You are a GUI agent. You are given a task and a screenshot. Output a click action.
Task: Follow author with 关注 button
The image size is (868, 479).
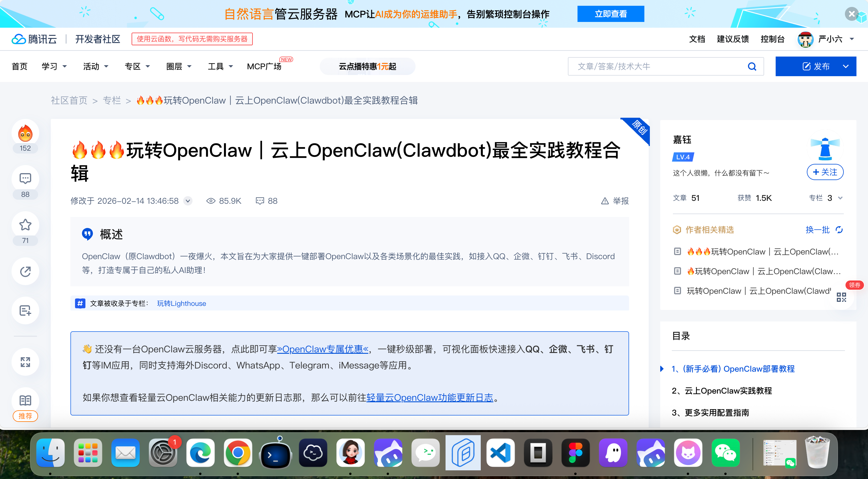click(825, 172)
